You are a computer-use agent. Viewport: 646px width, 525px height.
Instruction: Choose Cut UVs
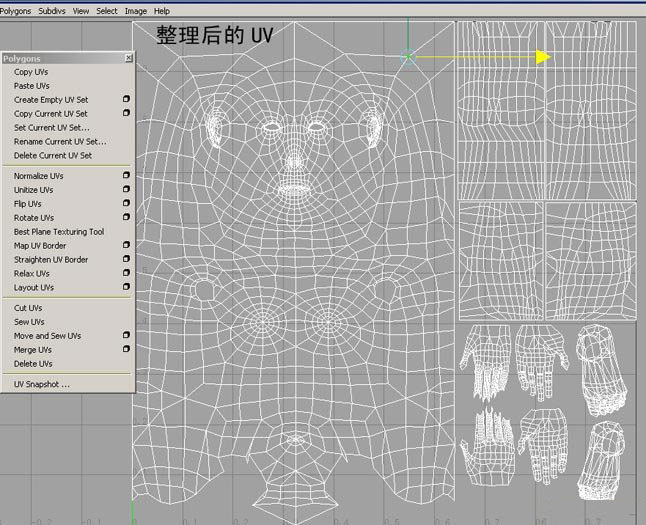coord(28,308)
